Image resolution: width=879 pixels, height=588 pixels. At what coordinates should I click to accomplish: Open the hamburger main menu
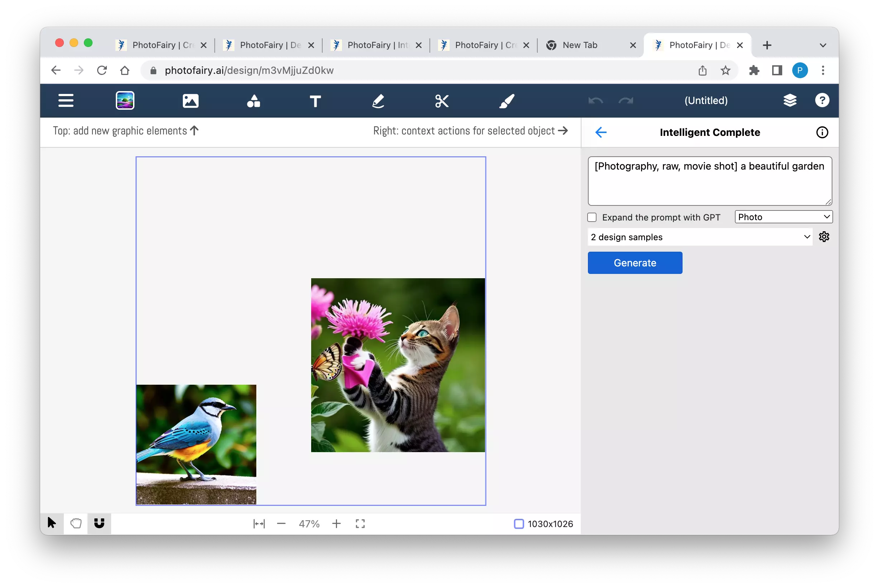[66, 100]
